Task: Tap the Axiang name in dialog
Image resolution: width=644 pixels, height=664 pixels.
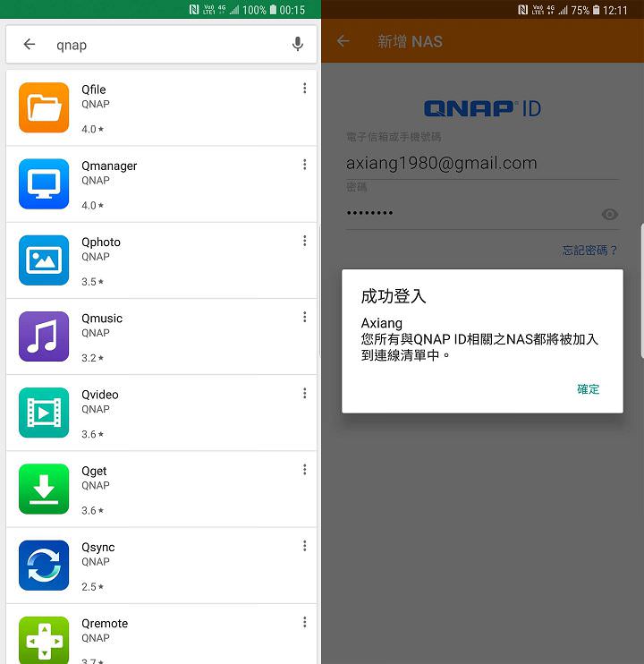Action: 382,323
